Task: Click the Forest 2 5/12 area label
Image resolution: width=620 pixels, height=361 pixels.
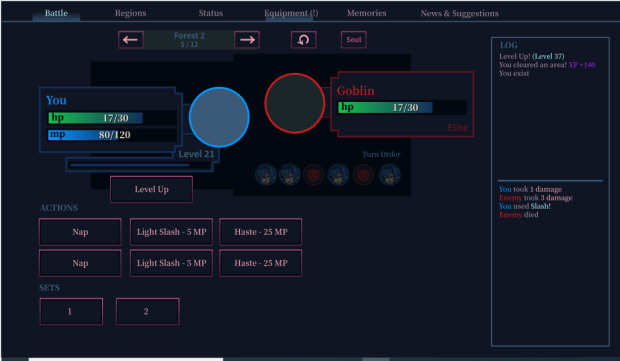Action: click(x=189, y=40)
